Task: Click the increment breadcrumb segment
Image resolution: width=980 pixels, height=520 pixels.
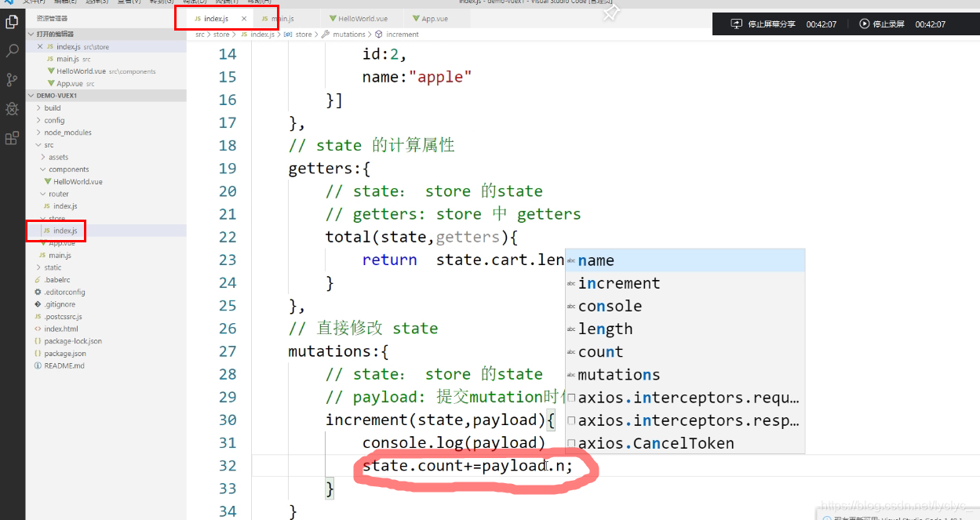Action: (x=403, y=35)
